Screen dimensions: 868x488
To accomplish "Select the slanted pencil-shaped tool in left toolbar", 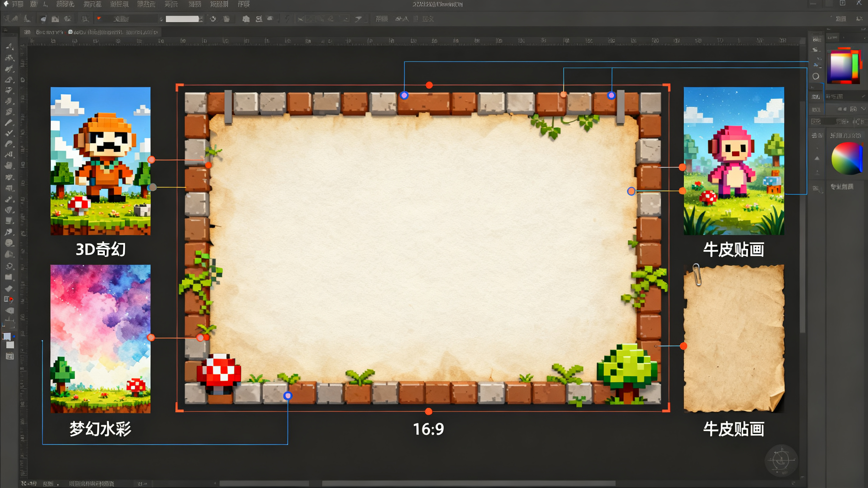I will 9,122.
